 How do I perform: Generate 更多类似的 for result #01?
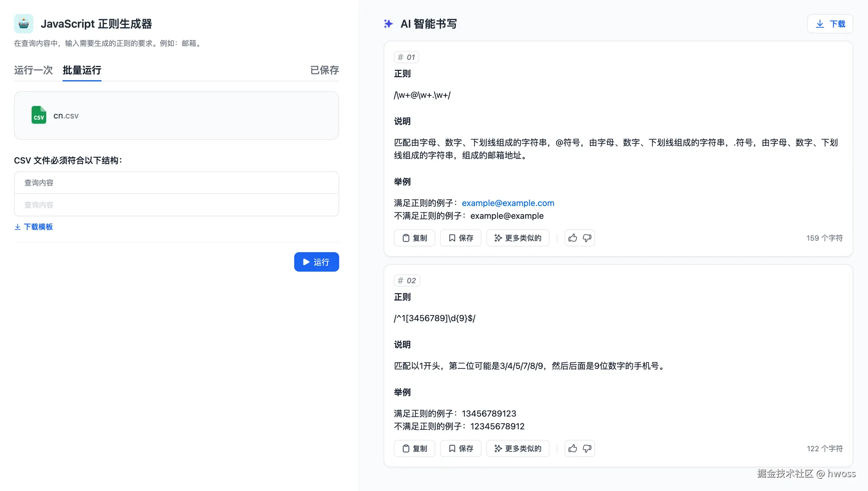tap(518, 238)
